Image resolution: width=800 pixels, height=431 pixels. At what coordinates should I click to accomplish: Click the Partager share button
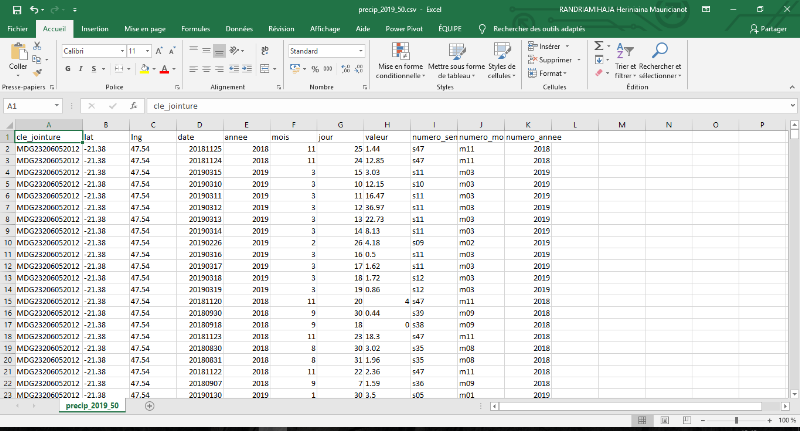coord(768,29)
